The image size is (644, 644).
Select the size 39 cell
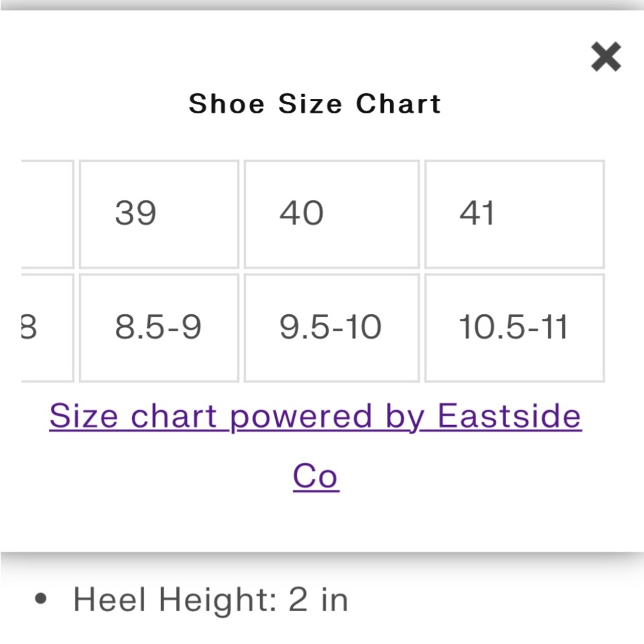159,214
